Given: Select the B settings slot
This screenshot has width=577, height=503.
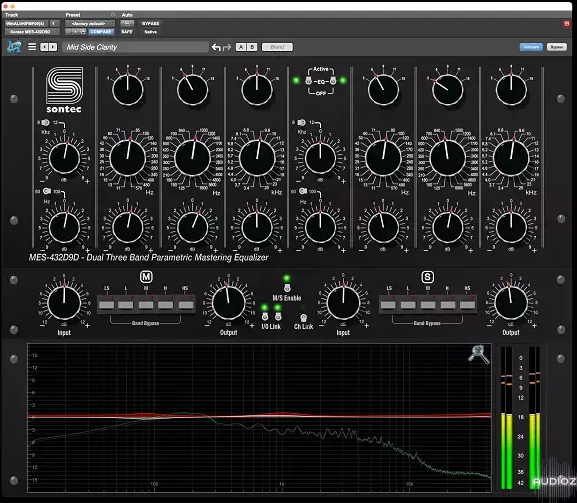Looking at the screenshot, I should pos(252,47).
